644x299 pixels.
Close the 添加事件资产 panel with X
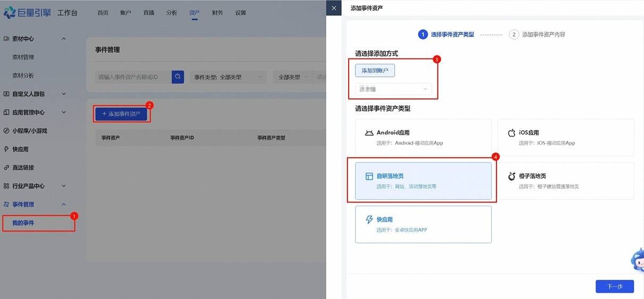[x=334, y=8]
